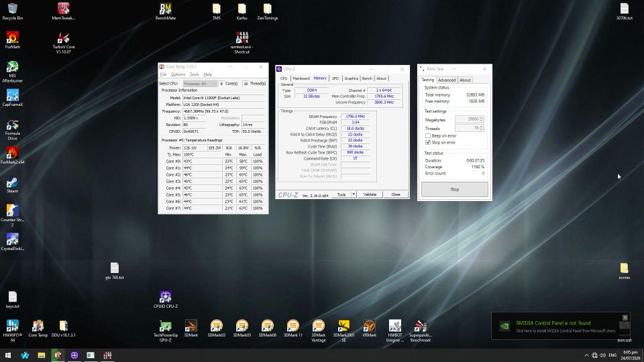Open the MemTweak desktop icon
This screenshot has width=644, height=362.
pyautogui.click(x=63, y=11)
